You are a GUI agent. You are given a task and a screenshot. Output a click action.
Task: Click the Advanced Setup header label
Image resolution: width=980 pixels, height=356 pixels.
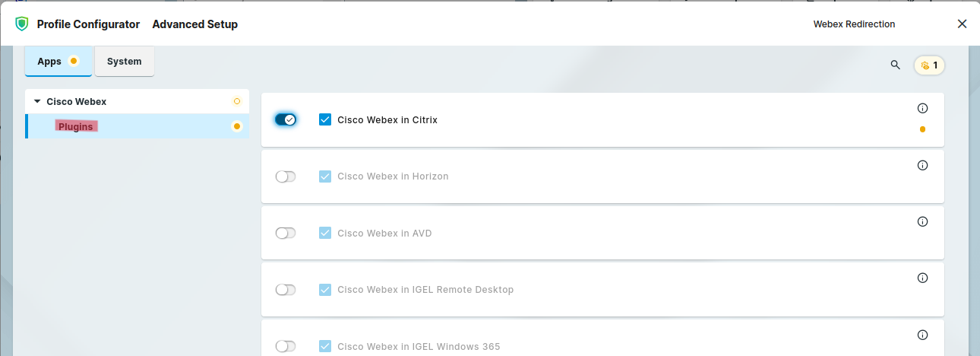[195, 24]
